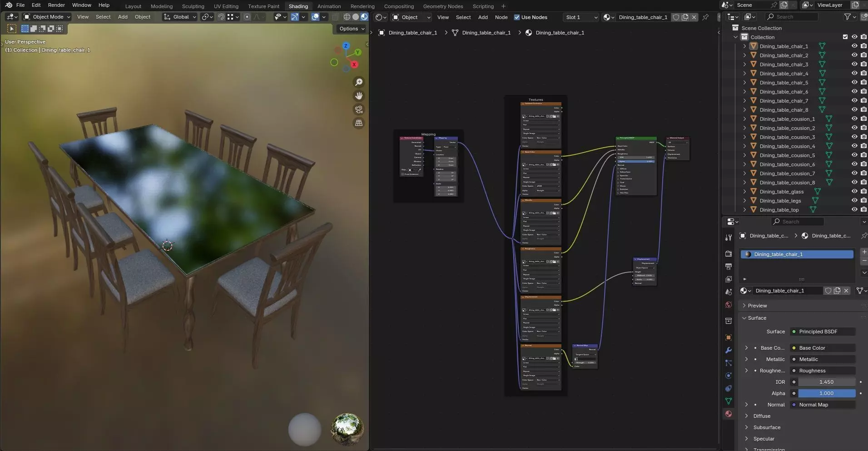This screenshot has width=868, height=451.
Task: Open the Object Data properties tab
Action: coord(729,401)
